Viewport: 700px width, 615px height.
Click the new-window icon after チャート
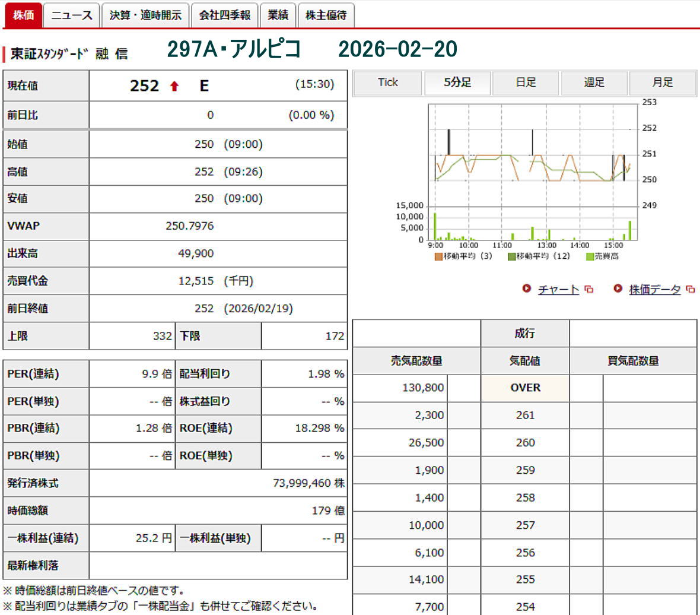[x=588, y=290]
